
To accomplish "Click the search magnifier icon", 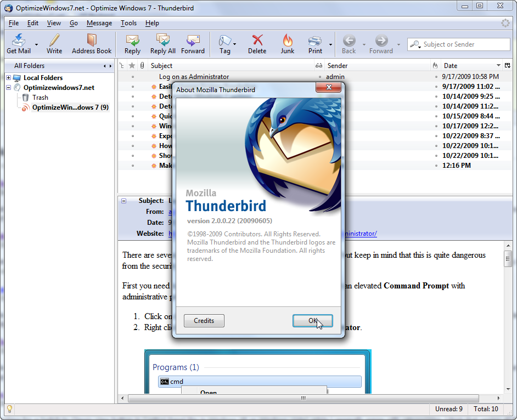I will [x=415, y=44].
